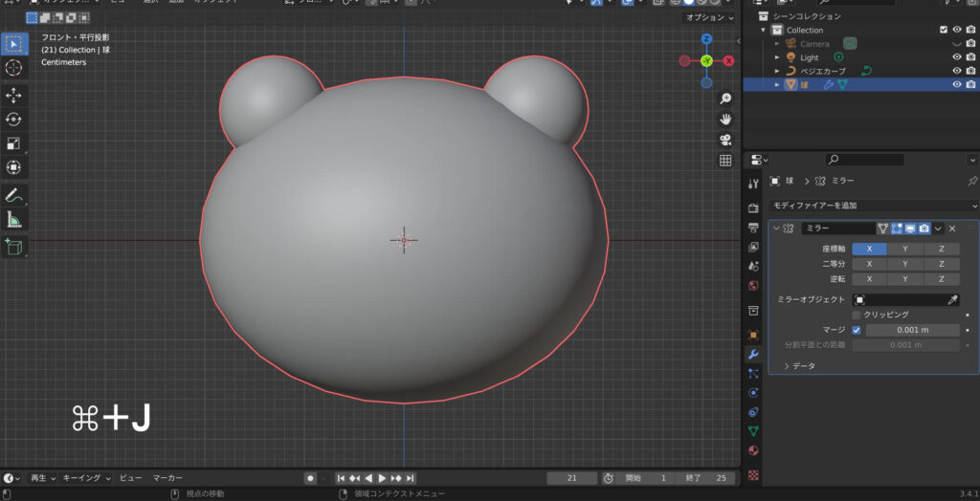The height and width of the screenshot is (501, 980).
Task: Open the 再生 menu in timeline
Action: tap(43, 477)
